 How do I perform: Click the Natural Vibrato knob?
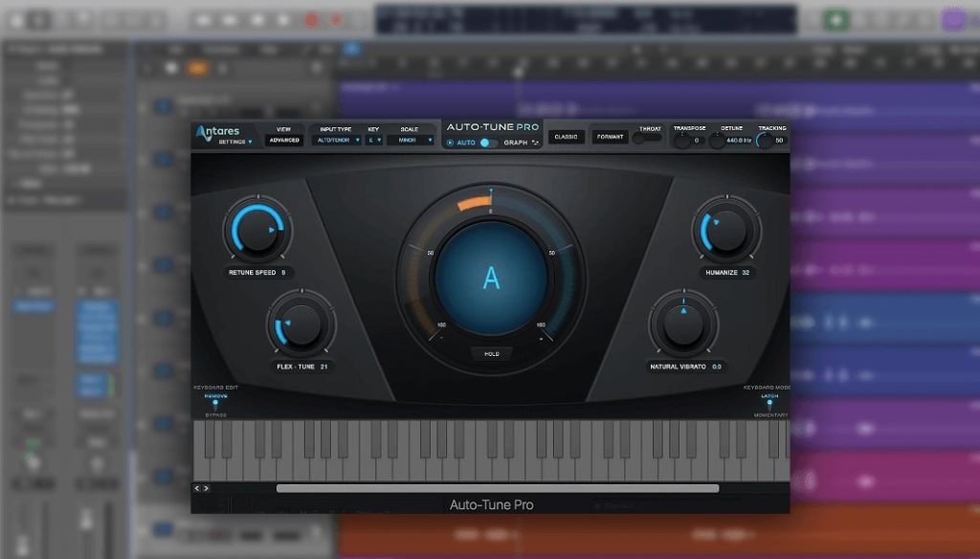[x=683, y=325]
